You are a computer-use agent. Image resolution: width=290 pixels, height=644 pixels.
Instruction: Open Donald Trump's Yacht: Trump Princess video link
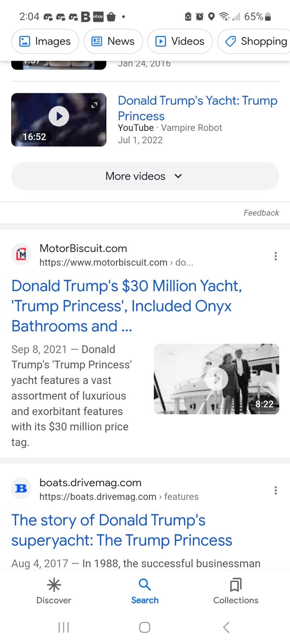click(x=197, y=108)
